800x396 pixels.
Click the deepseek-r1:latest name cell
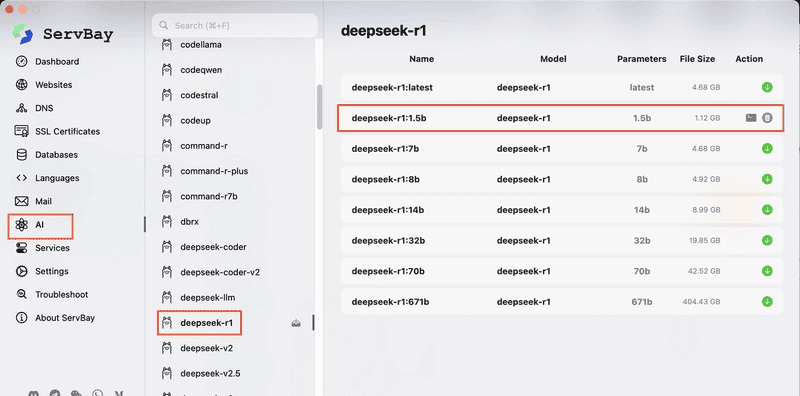pos(392,87)
